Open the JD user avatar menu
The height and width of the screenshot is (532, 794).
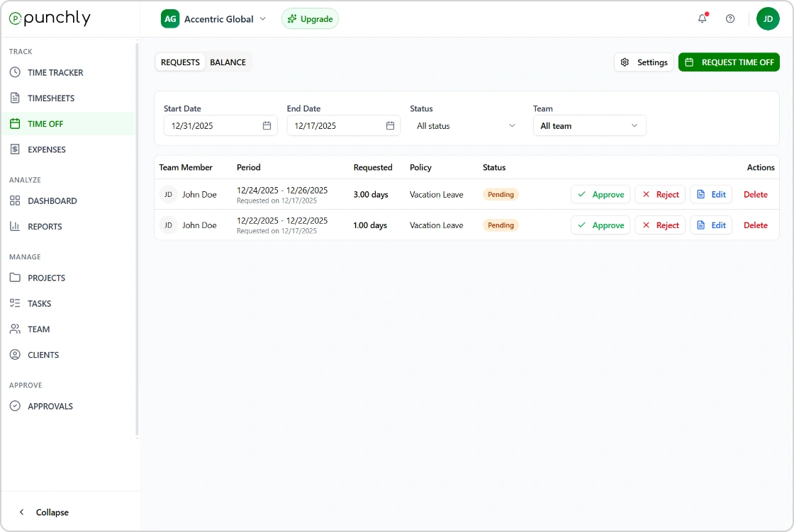(768, 19)
